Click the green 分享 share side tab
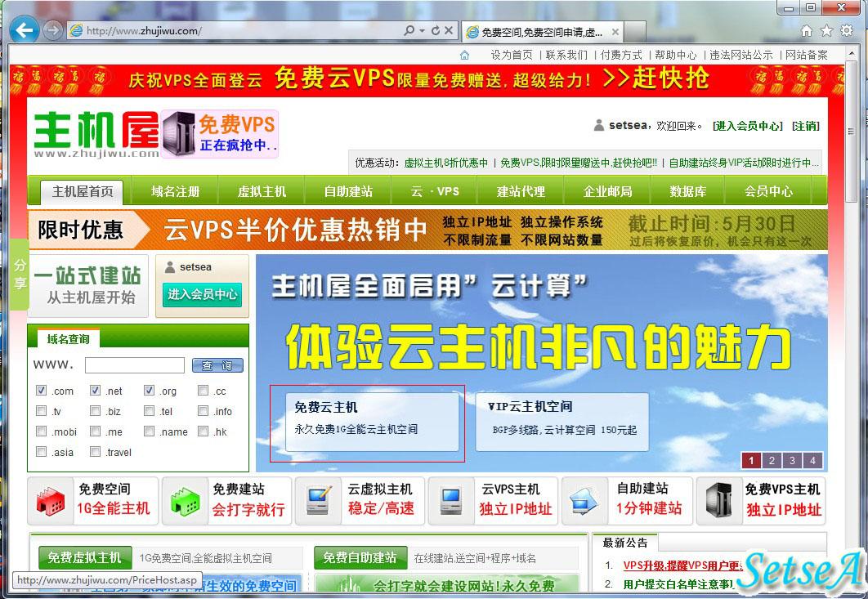 click(x=20, y=274)
